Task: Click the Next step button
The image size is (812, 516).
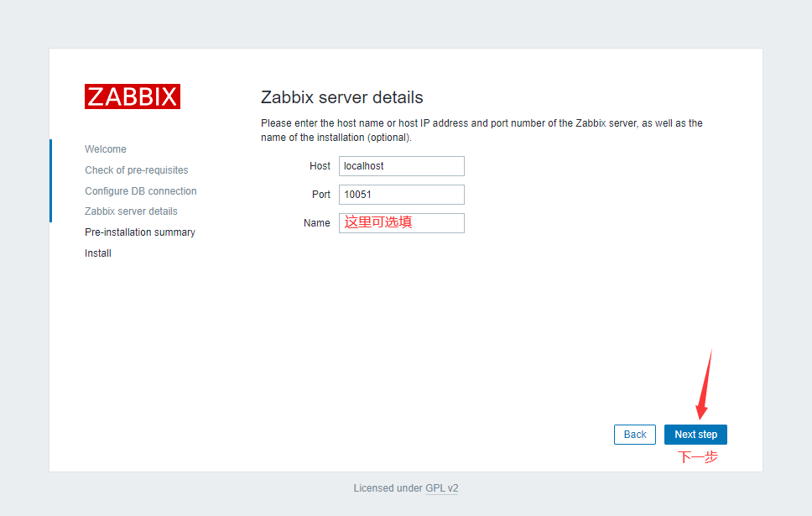Action: point(695,435)
